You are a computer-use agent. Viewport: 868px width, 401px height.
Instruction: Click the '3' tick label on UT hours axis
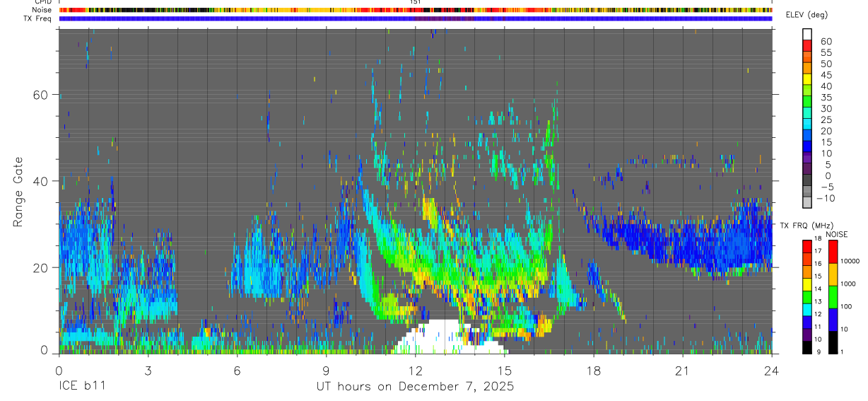148,370
